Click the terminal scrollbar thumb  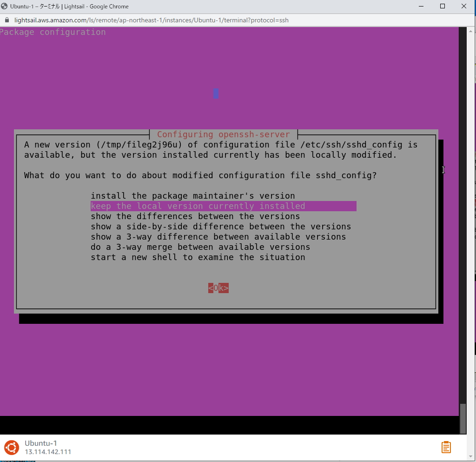(463, 418)
